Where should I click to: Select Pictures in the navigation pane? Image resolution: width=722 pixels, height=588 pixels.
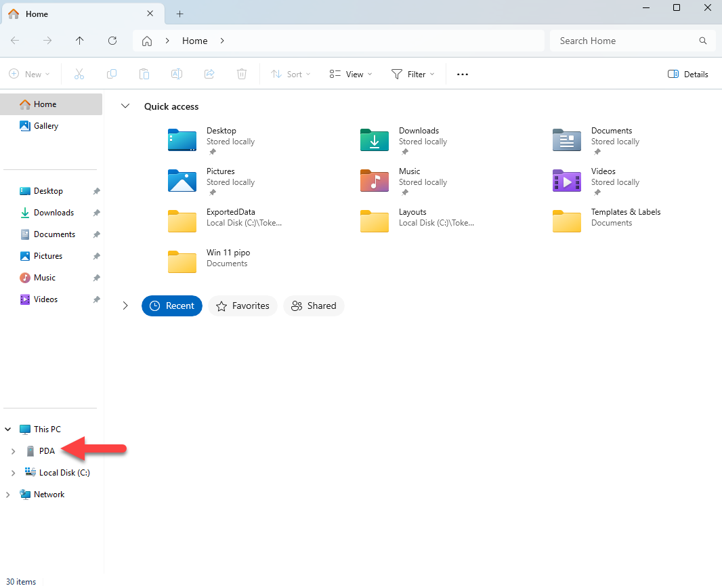click(x=48, y=256)
